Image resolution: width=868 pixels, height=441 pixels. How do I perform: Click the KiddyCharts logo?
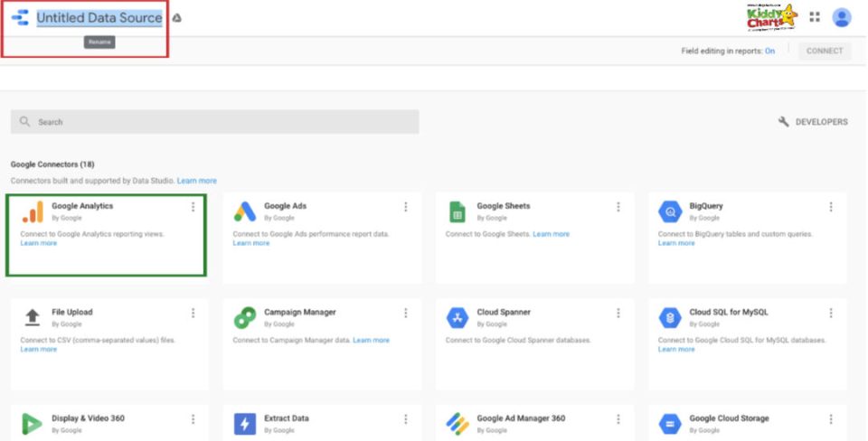pyautogui.click(x=771, y=17)
